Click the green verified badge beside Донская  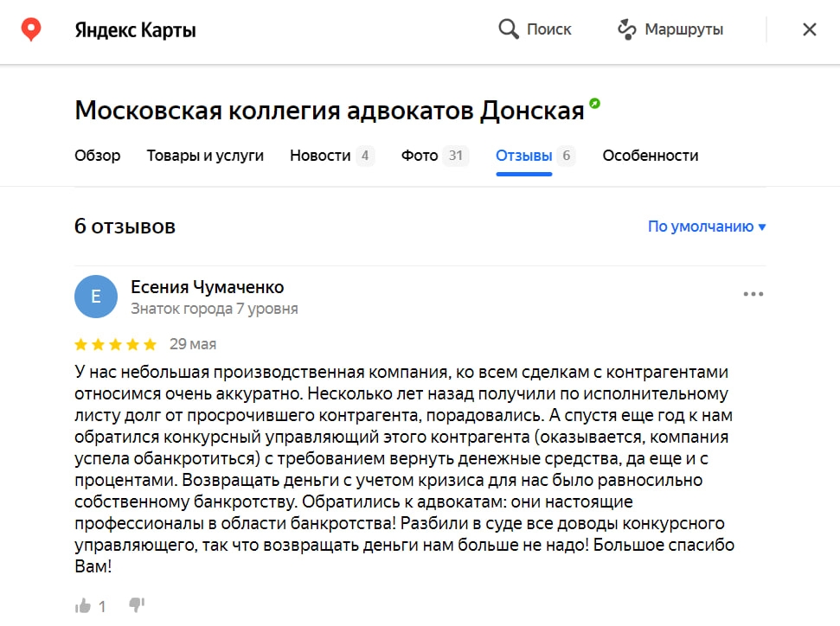594,104
